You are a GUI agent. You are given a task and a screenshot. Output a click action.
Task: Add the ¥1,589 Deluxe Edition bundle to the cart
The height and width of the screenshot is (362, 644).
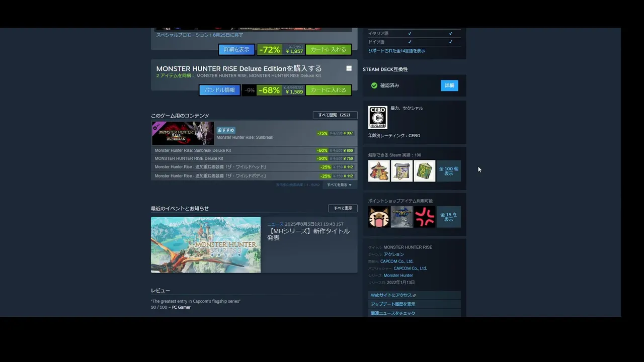click(328, 90)
